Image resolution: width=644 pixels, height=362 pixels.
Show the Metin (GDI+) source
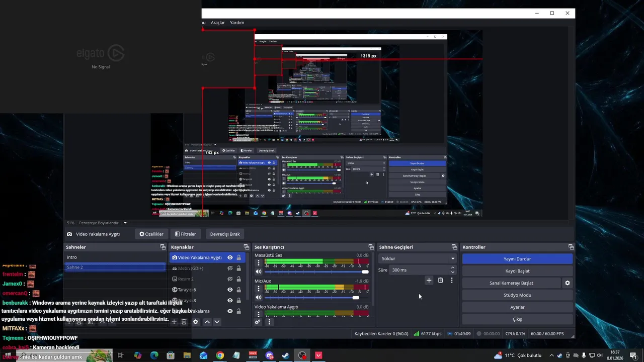(x=230, y=268)
